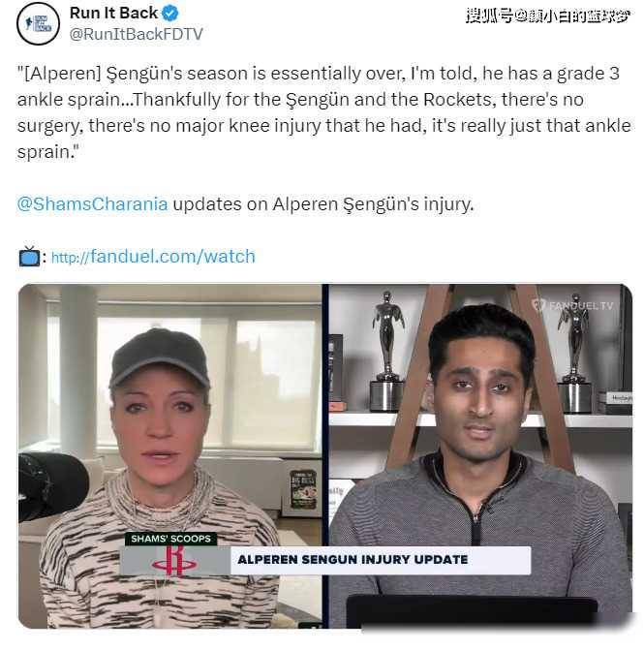The height and width of the screenshot is (651, 644).
Task: Click the Sohu watermark text at top right
Action: click(548, 15)
